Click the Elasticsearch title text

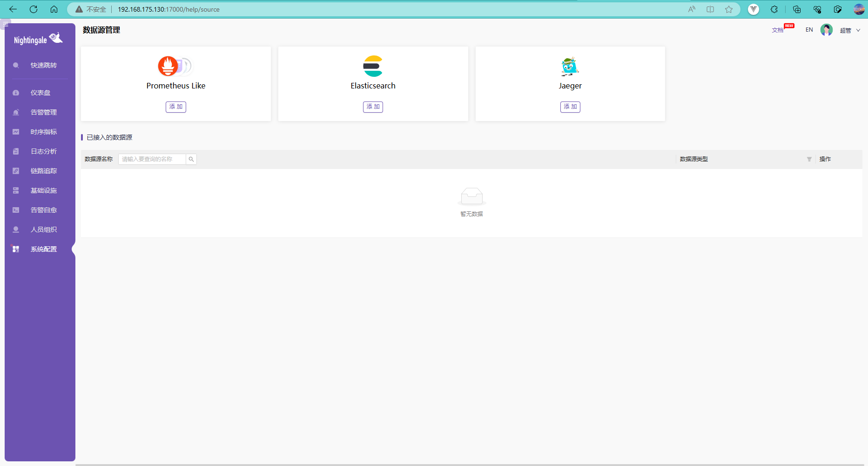(x=373, y=86)
